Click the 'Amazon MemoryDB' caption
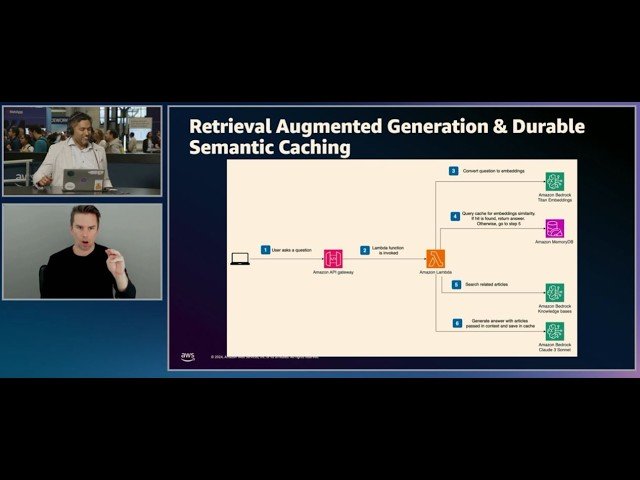Viewport: 640px width, 480px height. pos(554,242)
